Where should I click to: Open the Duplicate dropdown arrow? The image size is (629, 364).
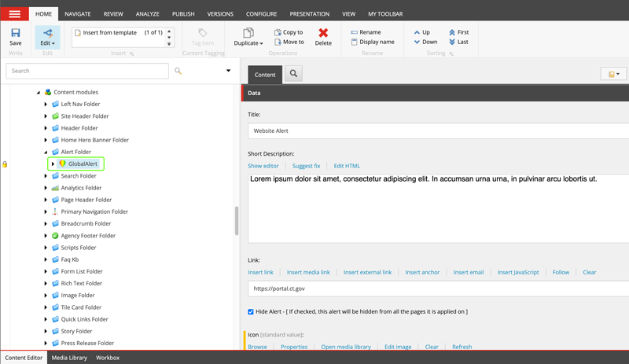[261, 43]
